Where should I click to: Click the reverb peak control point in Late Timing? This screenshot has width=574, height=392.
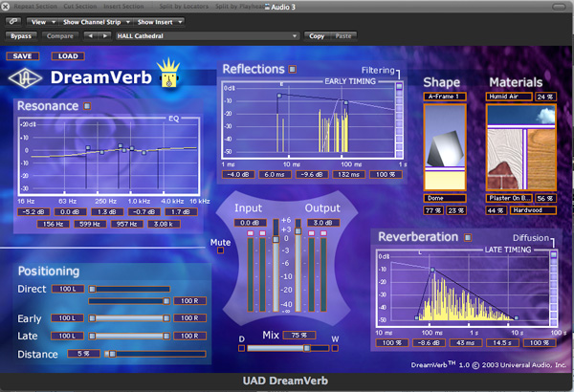[x=432, y=270]
